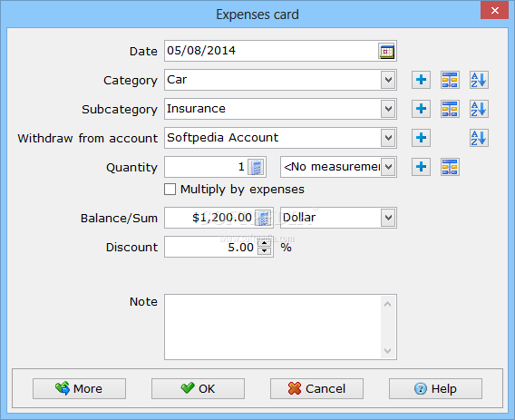This screenshot has width=515, height=420.
Task: Click the Note scrollbar down arrow
Action: pyautogui.click(x=387, y=351)
